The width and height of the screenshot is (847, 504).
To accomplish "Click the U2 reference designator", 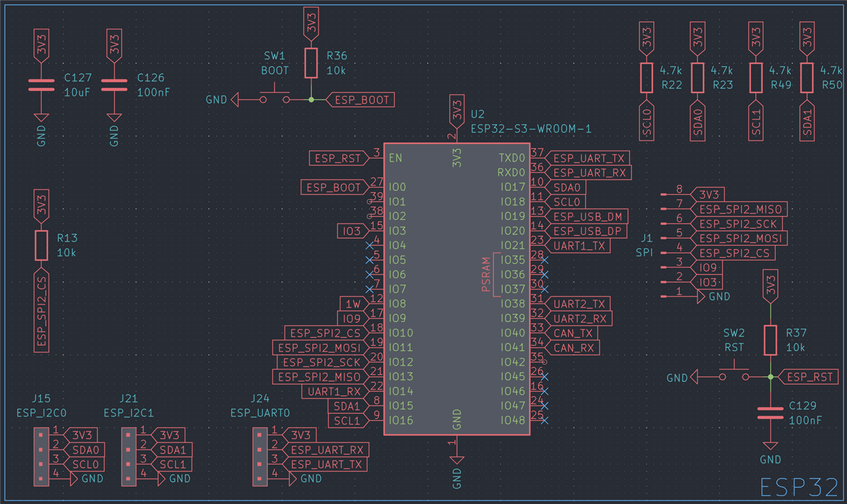I will 477,114.
